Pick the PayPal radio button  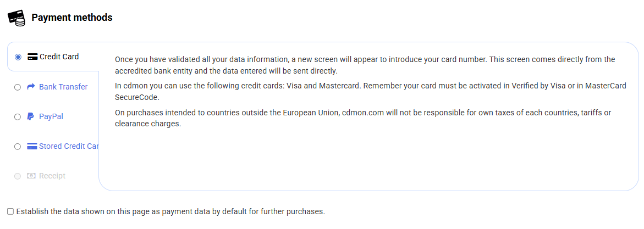(x=18, y=116)
